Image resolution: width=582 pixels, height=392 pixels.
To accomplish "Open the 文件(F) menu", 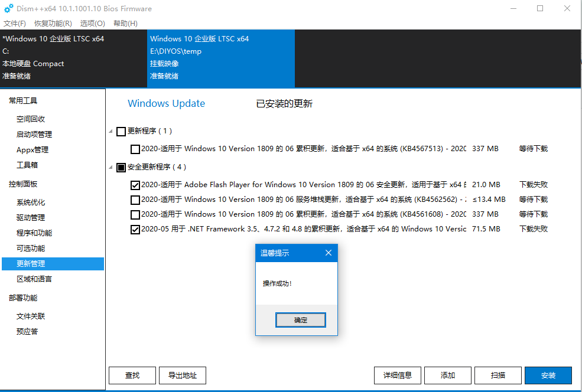I will tap(14, 24).
